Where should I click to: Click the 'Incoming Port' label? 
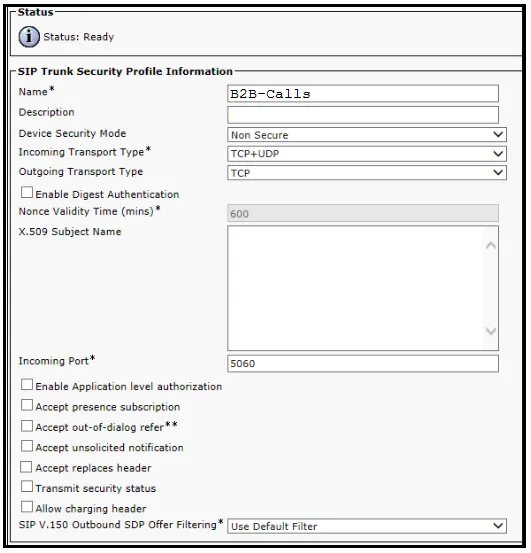[54, 361]
